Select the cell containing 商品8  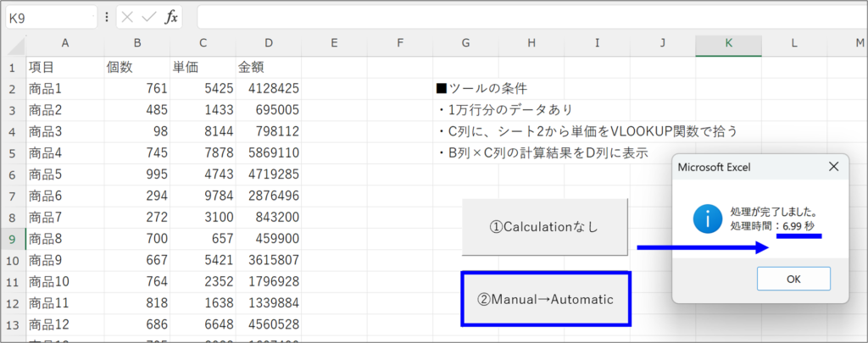pos(64,239)
